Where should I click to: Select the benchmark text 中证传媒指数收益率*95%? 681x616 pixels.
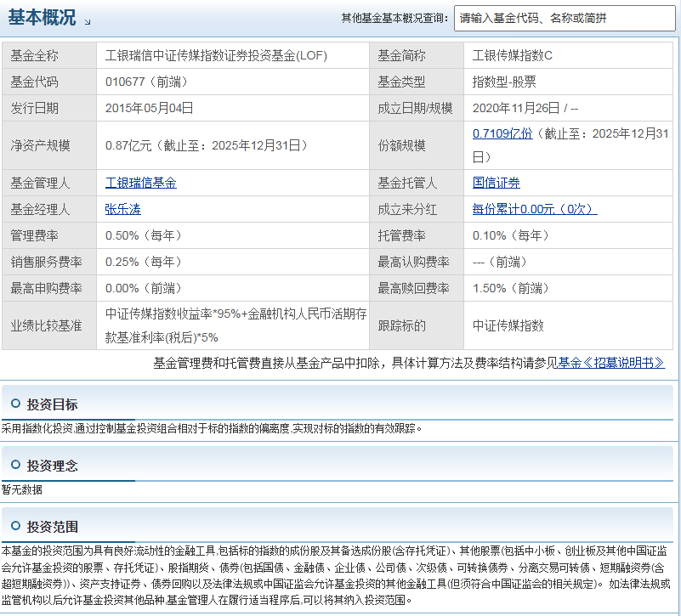173,314
